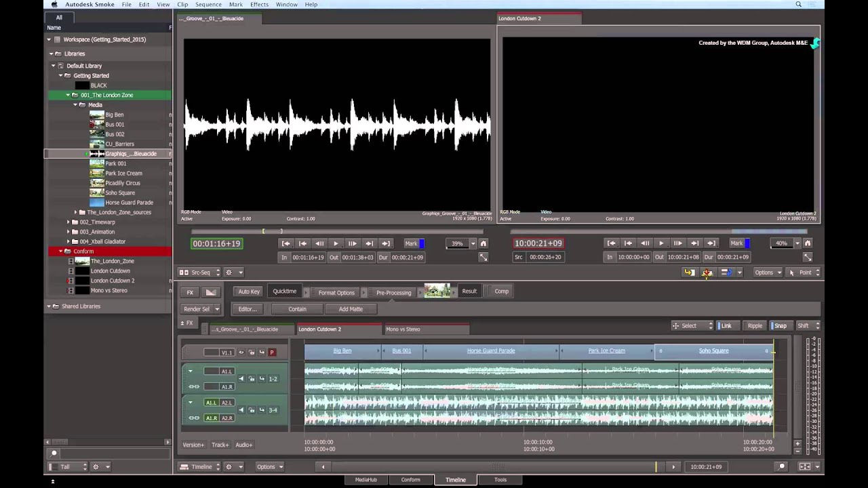The width and height of the screenshot is (868, 488).
Task: Click the red P primary track indicator
Action: click(x=272, y=352)
